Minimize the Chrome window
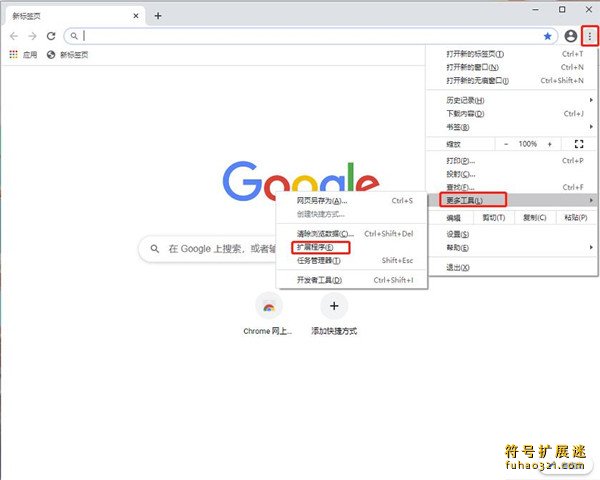This screenshot has width=600, height=480. (x=536, y=10)
